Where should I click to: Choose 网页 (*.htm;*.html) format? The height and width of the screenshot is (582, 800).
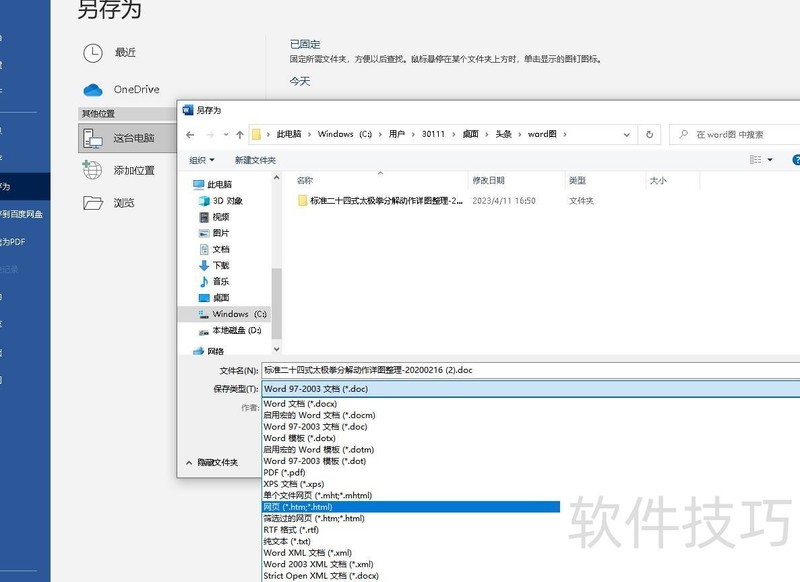tap(411, 507)
